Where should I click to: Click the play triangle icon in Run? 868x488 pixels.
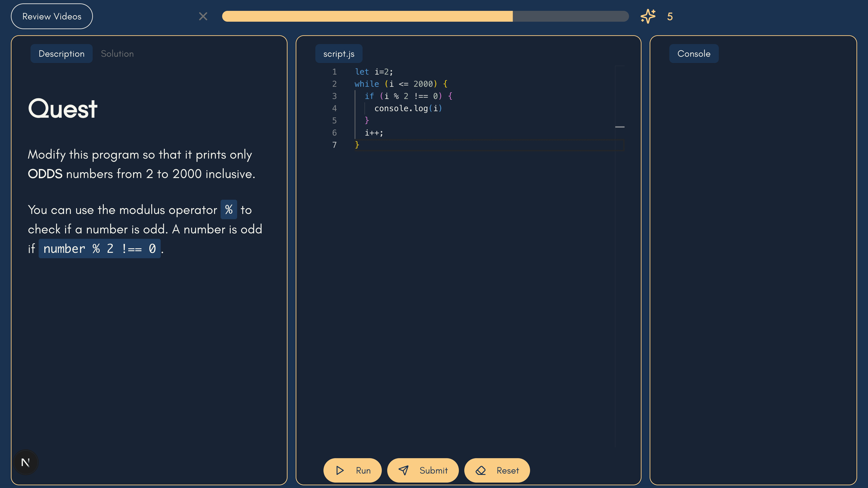[340, 470]
